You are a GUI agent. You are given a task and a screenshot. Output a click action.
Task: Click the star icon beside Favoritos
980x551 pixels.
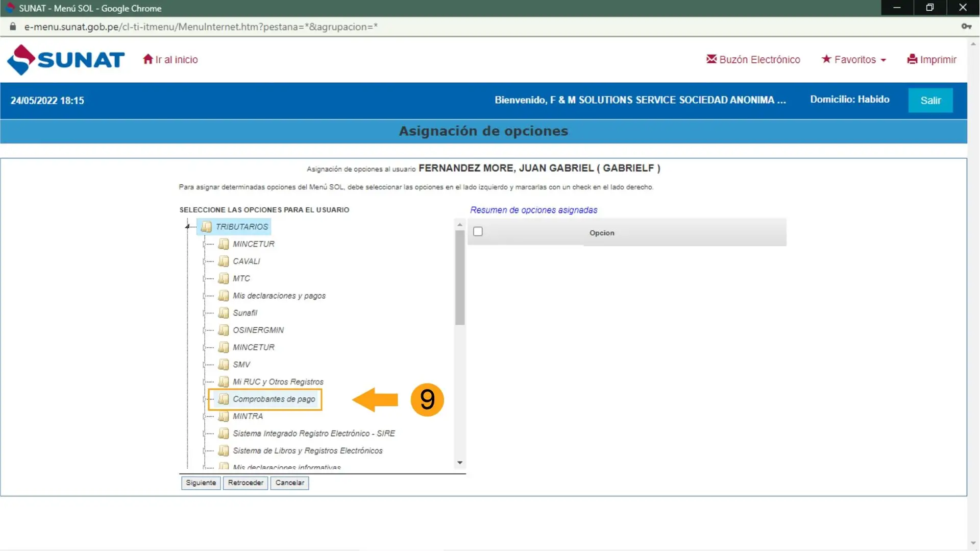pos(826,59)
